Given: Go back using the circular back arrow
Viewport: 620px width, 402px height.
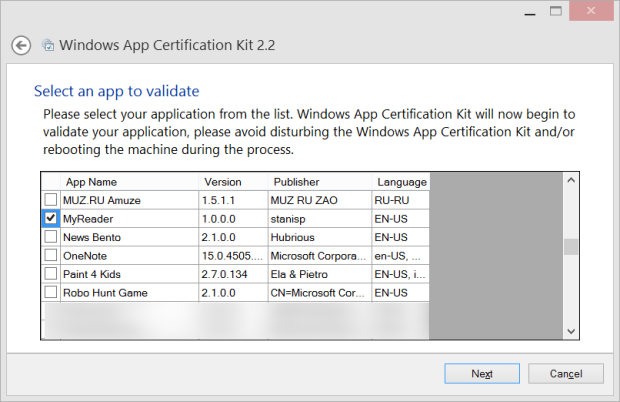Looking at the screenshot, I should pyautogui.click(x=21, y=45).
